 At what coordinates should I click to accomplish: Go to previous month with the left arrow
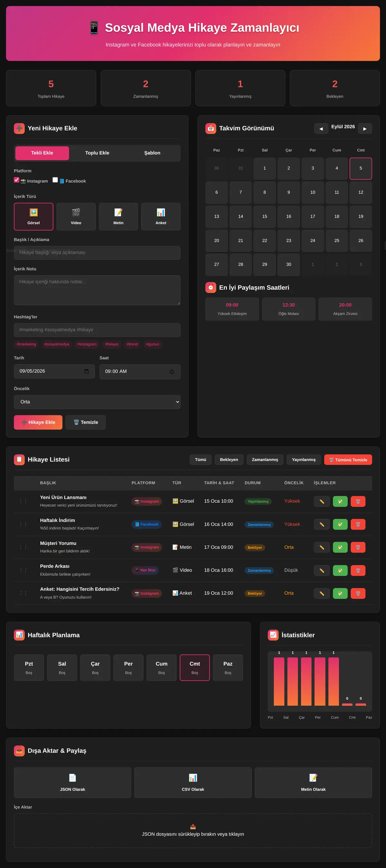click(x=321, y=128)
